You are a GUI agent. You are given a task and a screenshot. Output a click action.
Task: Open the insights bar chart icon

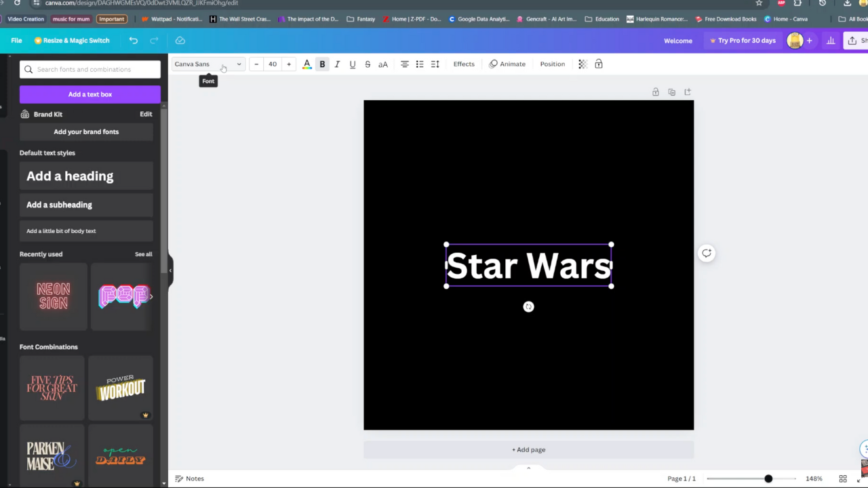[831, 41]
